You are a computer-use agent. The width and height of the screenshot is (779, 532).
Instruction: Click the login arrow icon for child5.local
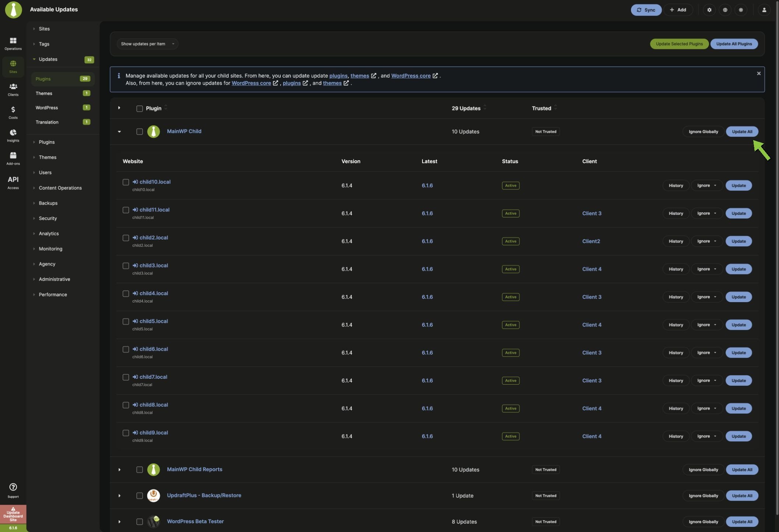click(x=135, y=321)
